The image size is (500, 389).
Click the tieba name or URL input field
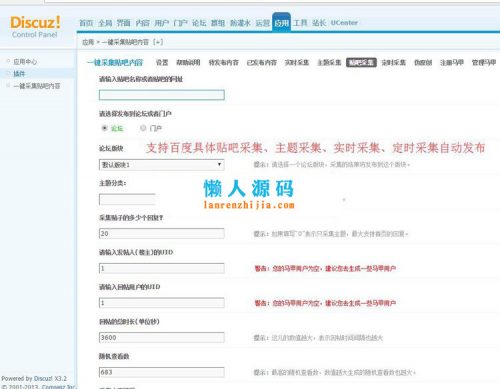click(x=162, y=95)
